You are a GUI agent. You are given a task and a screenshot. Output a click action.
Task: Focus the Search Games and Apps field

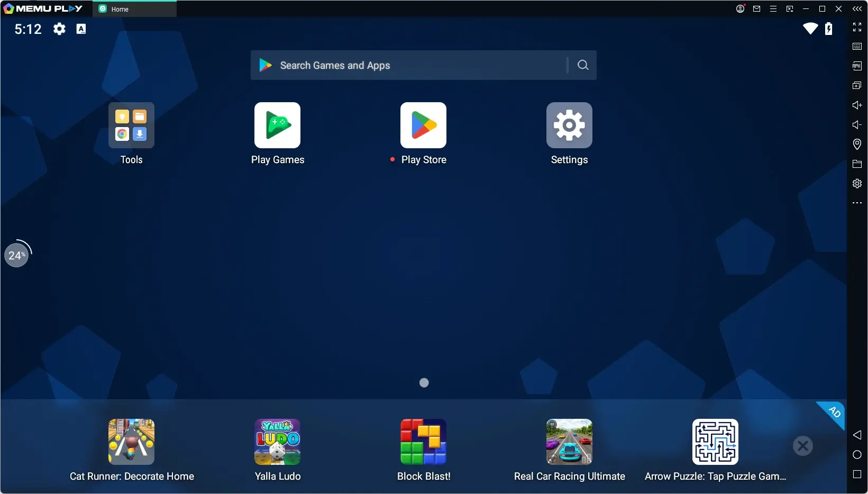pos(423,65)
